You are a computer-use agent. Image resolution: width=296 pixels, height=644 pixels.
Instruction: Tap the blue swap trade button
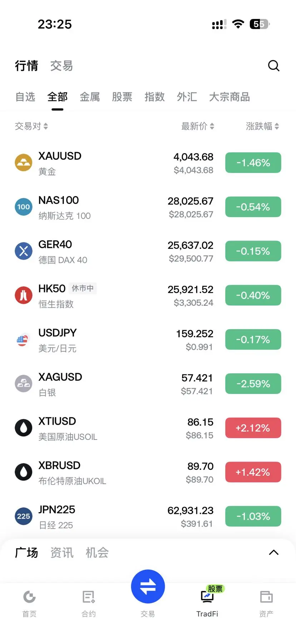pyautogui.click(x=148, y=586)
